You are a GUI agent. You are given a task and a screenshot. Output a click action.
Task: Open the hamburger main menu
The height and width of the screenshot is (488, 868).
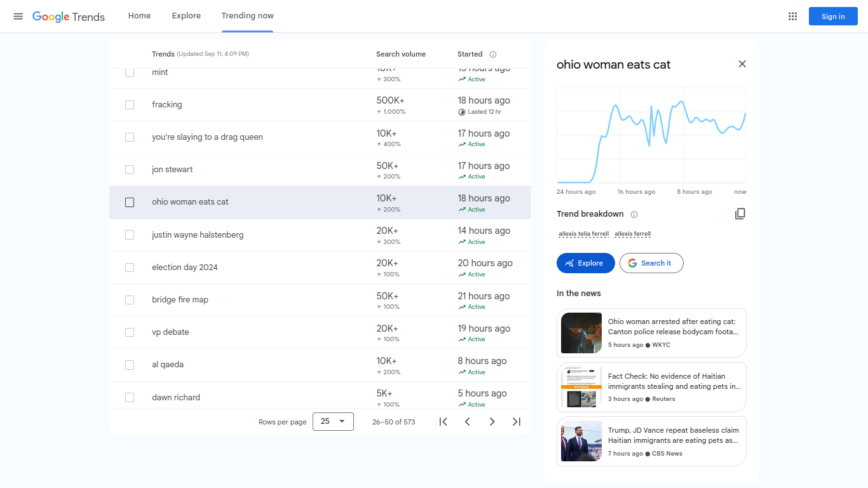click(x=18, y=17)
